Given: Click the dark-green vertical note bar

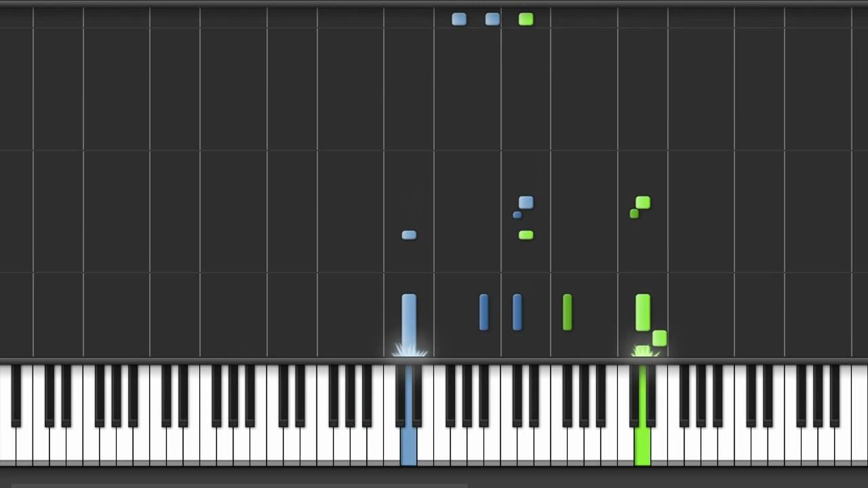Looking at the screenshot, I should point(567,312).
